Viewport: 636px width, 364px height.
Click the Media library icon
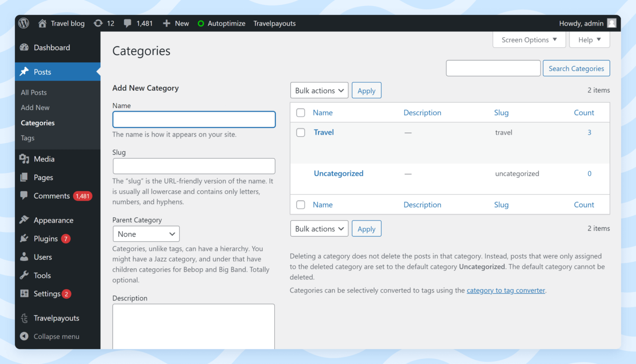24,159
